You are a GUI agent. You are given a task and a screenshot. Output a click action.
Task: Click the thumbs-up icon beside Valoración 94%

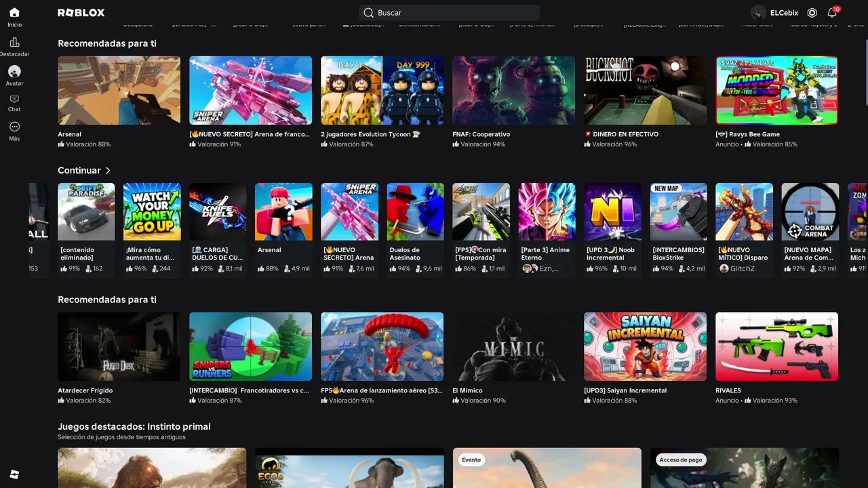click(x=456, y=144)
